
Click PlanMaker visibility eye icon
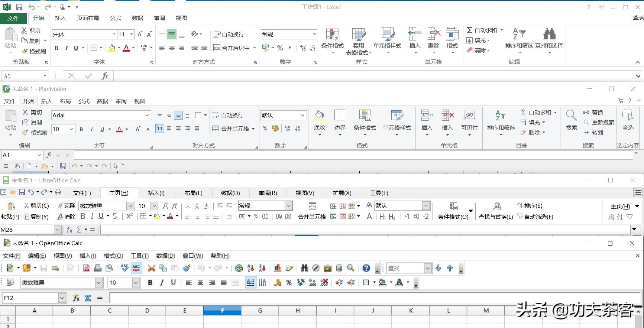469,115
